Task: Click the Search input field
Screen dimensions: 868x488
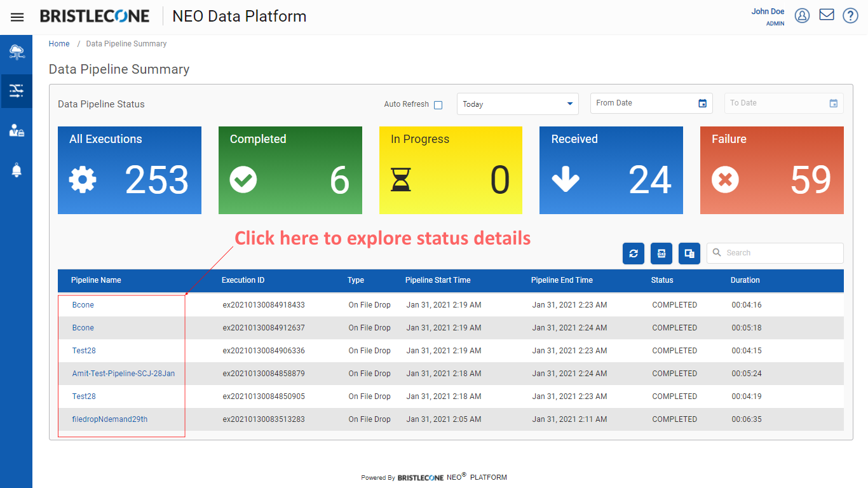Action: pos(775,253)
